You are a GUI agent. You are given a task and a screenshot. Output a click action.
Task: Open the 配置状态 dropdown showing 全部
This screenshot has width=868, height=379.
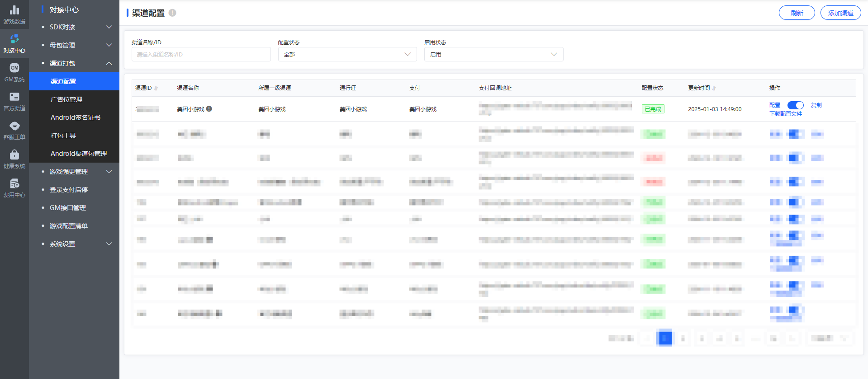click(347, 54)
